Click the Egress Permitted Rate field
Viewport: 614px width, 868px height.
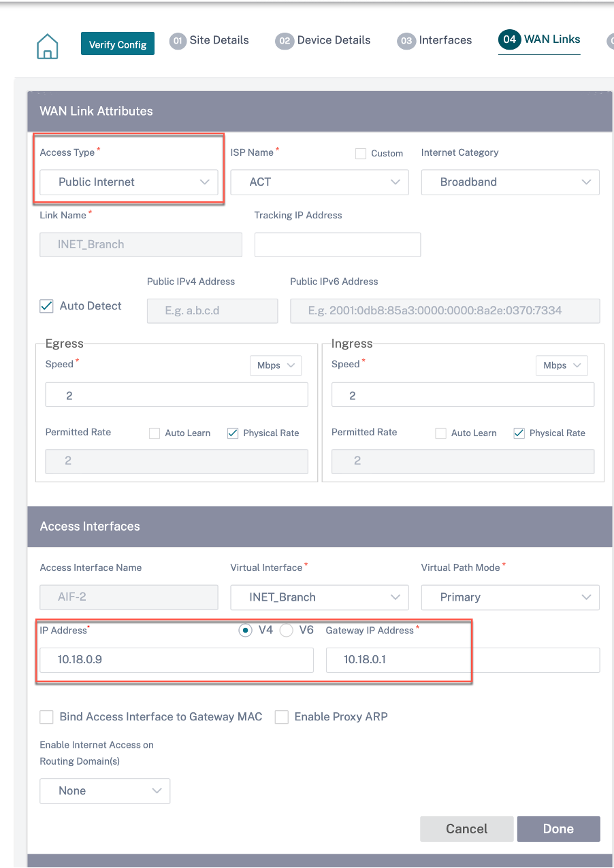point(176,461)
